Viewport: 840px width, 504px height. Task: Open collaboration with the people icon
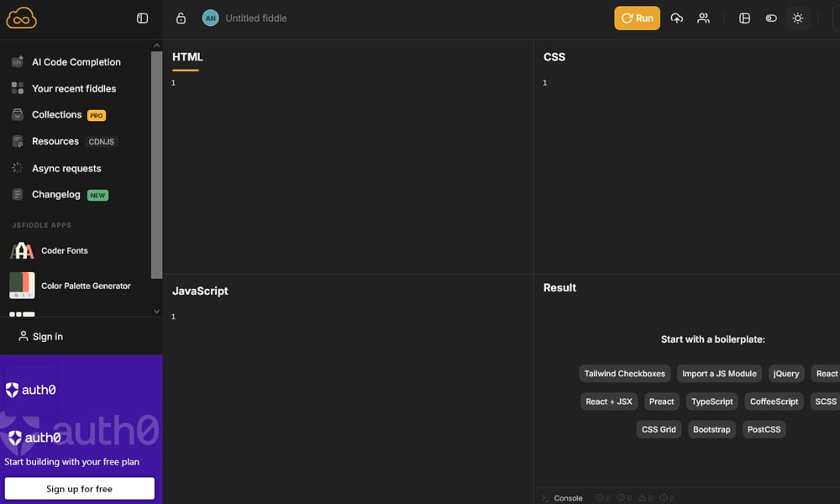point(703,18)
